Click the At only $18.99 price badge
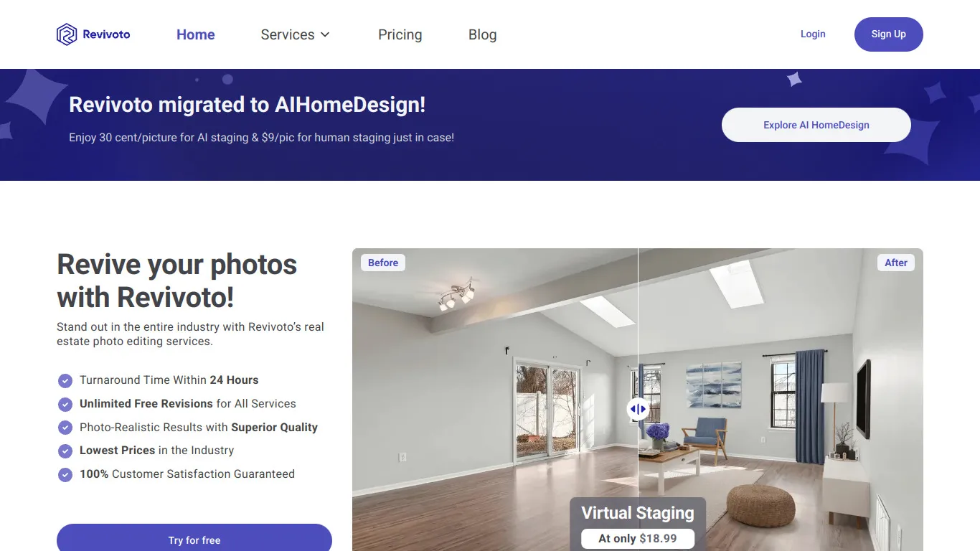This screenshot has height=551, width=980. (638, 538)
